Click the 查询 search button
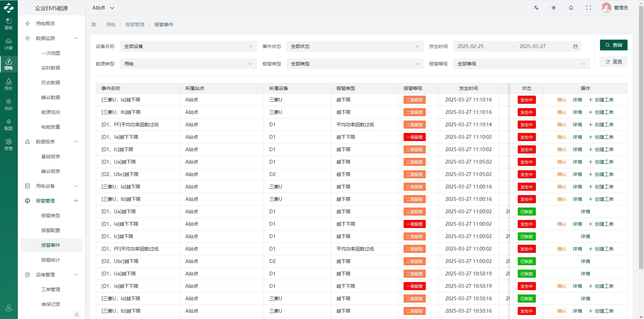Screen dimensions: 644x319 point(613,45)
